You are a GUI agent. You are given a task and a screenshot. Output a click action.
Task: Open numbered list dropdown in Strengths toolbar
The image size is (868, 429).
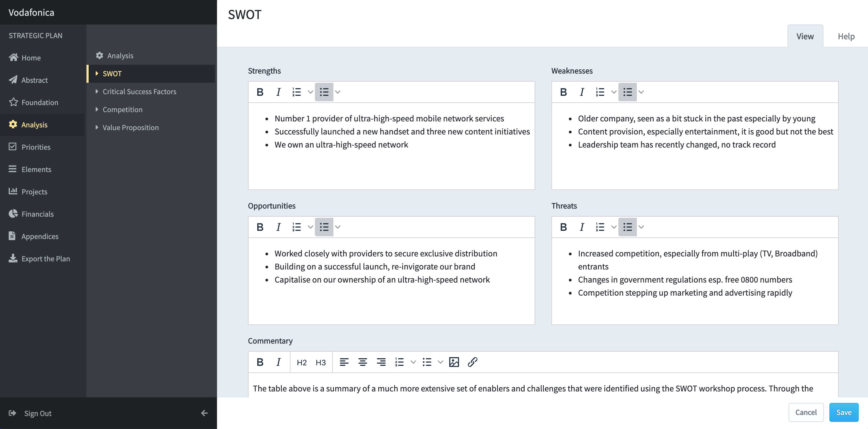click(310, 92)
